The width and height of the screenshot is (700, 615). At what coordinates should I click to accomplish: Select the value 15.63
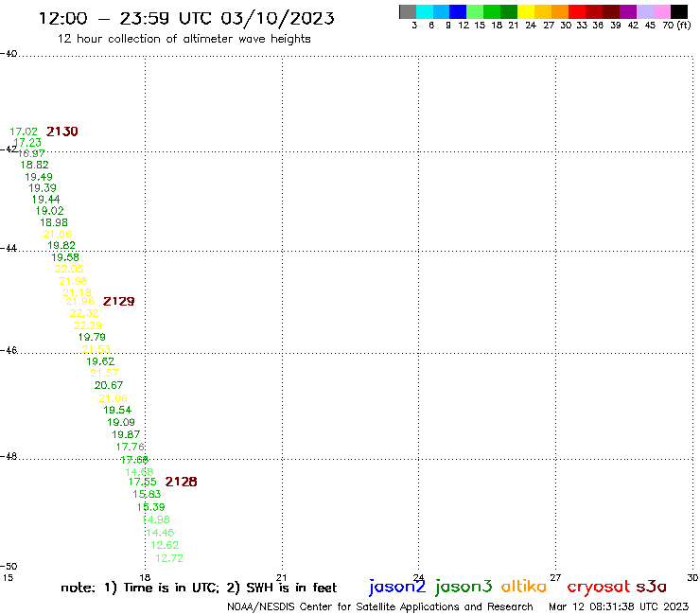(147, 494)
